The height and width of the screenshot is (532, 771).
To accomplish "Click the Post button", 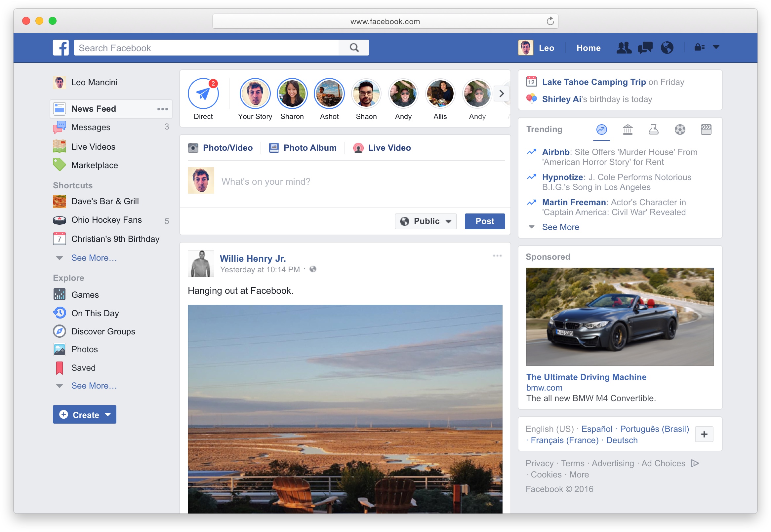I will [485, 221].
